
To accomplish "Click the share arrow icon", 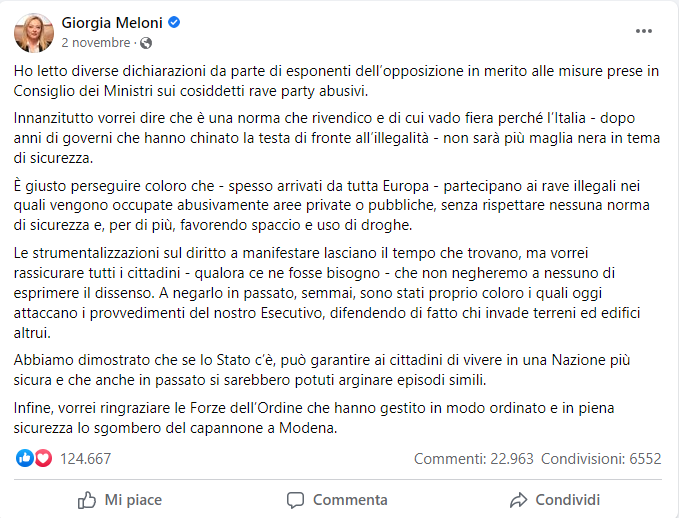I will pyautogui.click(x=517, y=499).
